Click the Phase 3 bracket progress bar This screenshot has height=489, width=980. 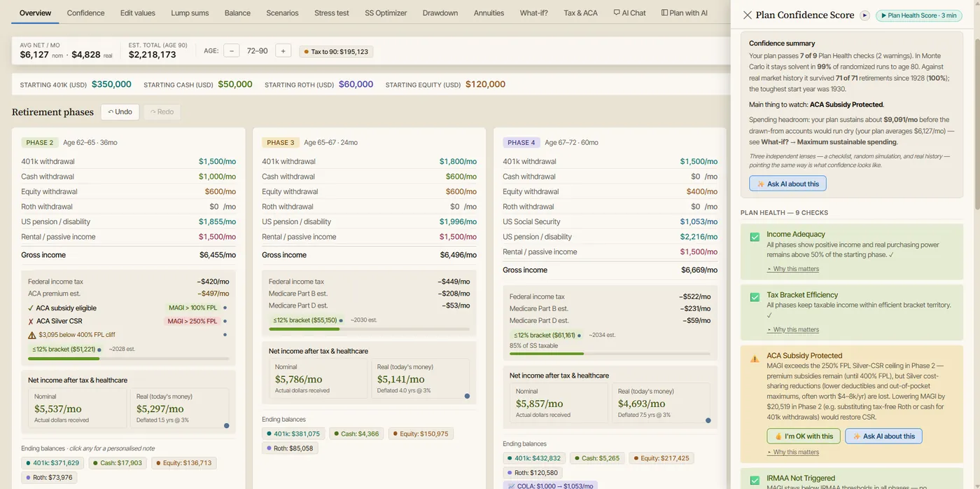coord(370,329)
